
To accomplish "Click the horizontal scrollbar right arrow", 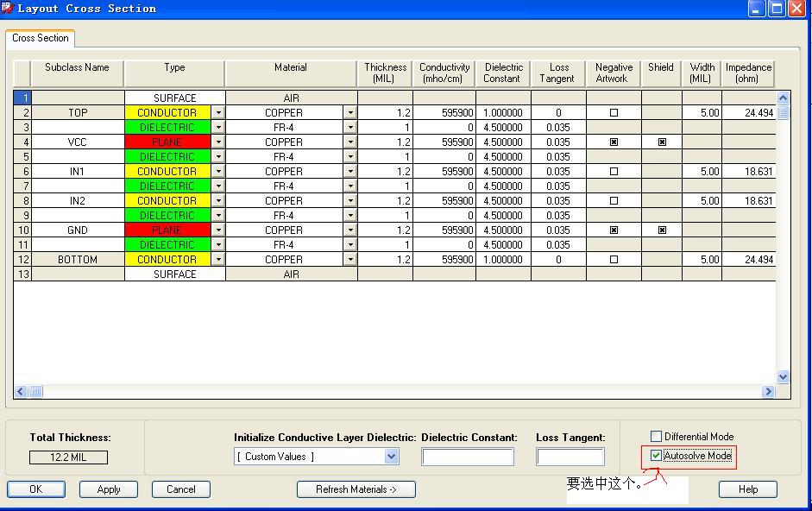I will (x=768, y=392).
